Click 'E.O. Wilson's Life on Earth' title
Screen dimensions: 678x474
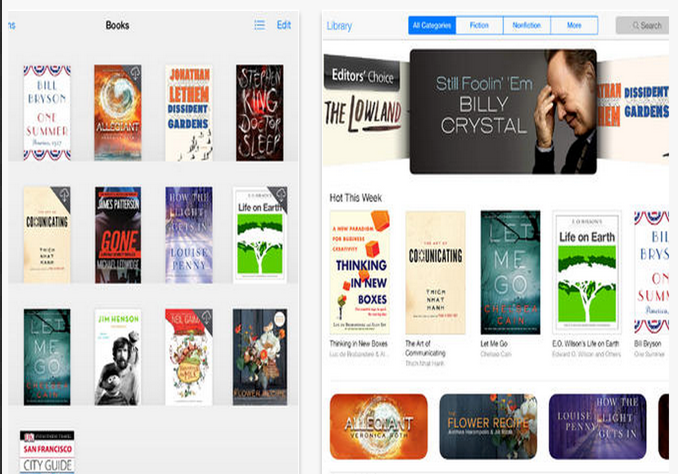(585, 343)
